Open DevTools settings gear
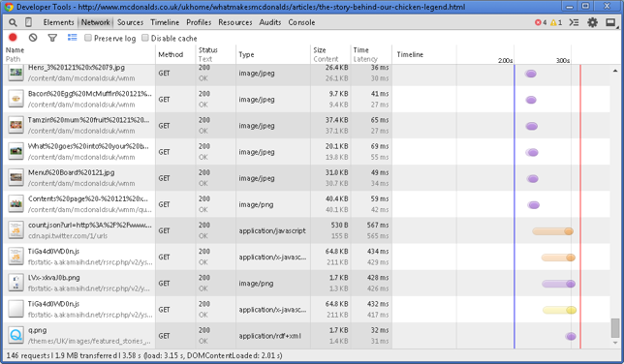This screenshot has height=364, width=624. tap(593, 22)
